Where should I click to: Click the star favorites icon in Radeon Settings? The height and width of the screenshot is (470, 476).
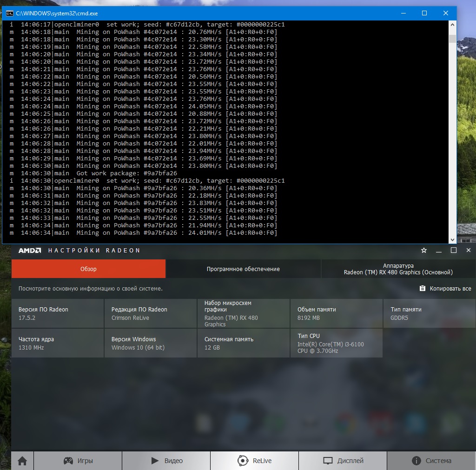click(x=424, y=250)
